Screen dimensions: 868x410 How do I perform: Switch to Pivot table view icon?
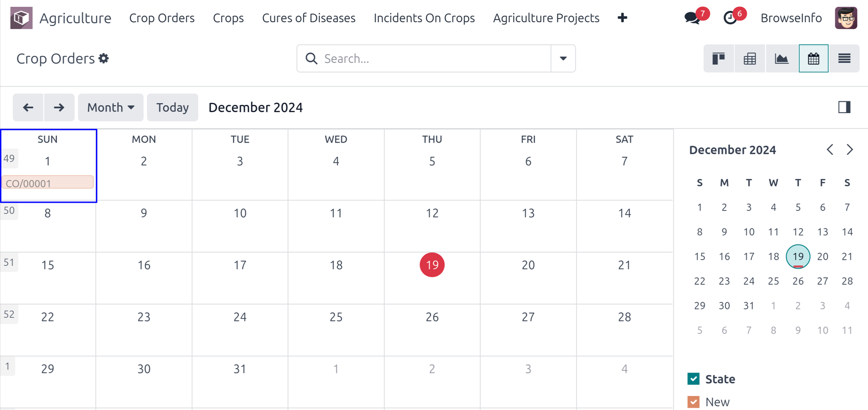(x=750, y=58)
